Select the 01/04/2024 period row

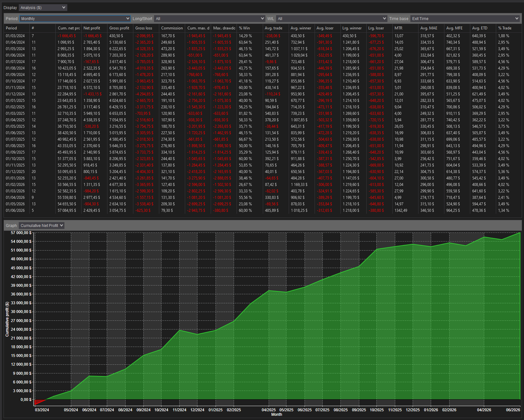[x=262, y=42]
